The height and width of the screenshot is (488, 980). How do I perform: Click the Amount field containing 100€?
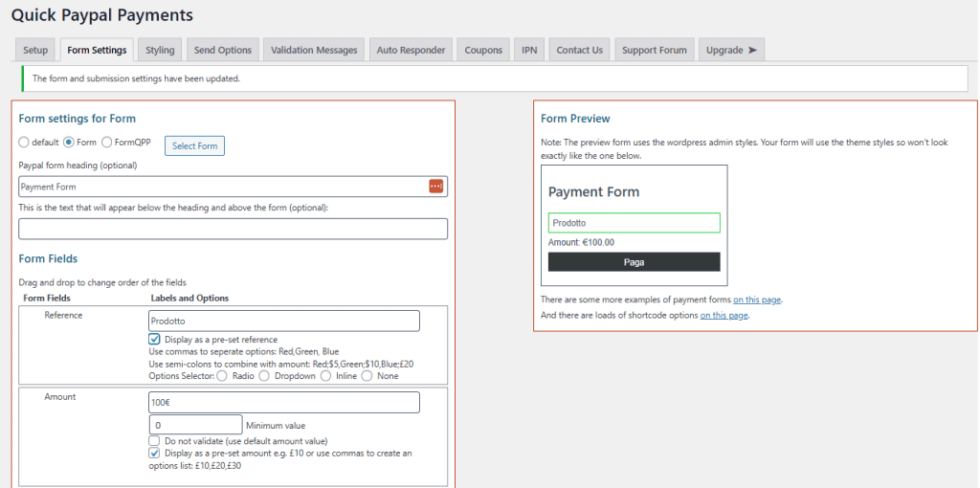[x=284, y=403]
